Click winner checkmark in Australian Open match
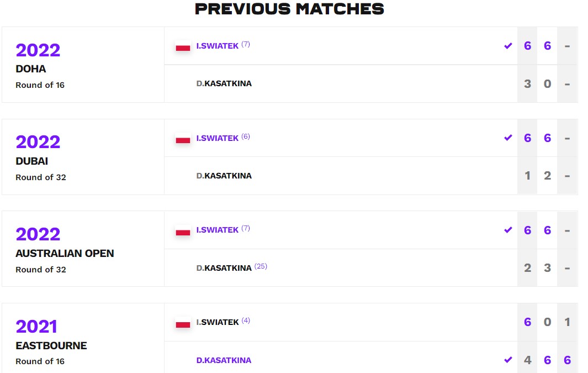Viewport: 588px width, 373px height. [508, 230]
